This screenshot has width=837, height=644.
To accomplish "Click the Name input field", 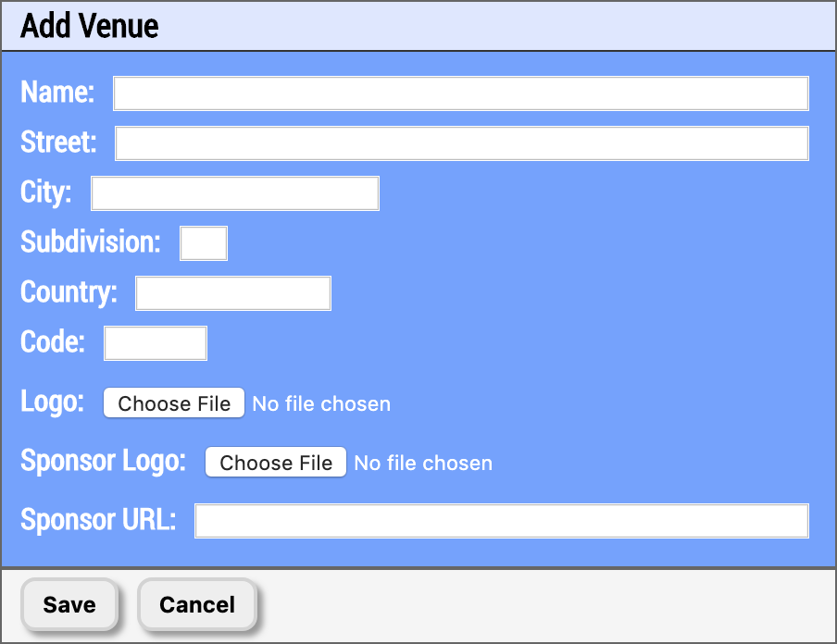I will pos(460,93).
